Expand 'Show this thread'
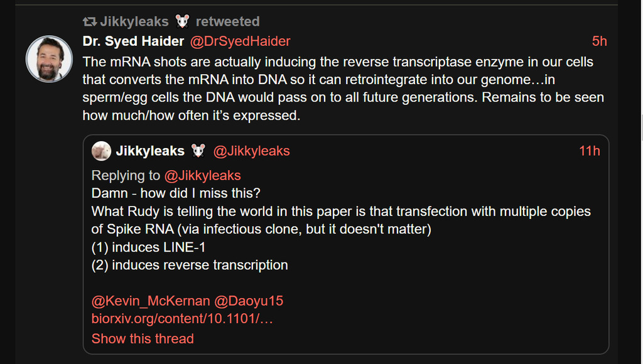This screenshot has height=364, width=643. point(143,339)
